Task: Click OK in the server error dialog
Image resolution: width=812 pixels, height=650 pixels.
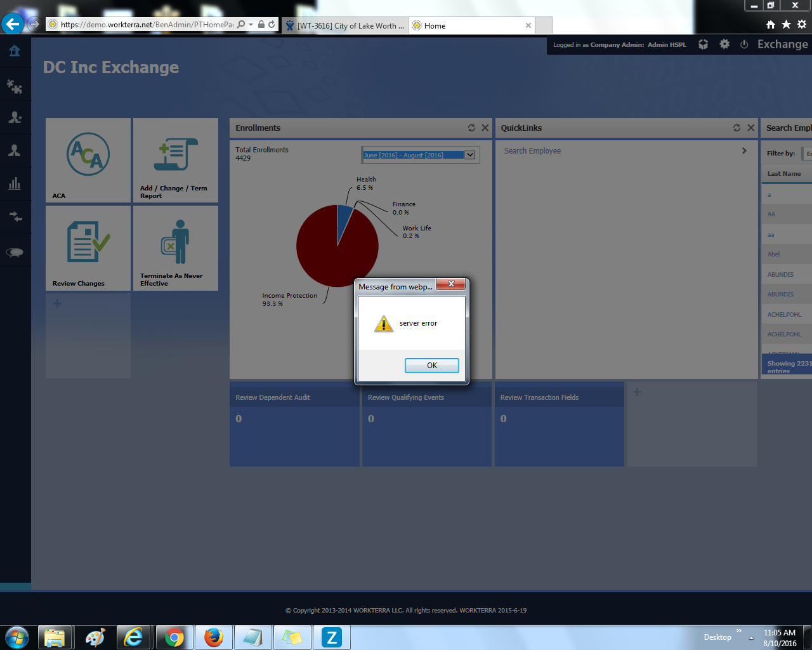Action: click(x=431, y=366)
